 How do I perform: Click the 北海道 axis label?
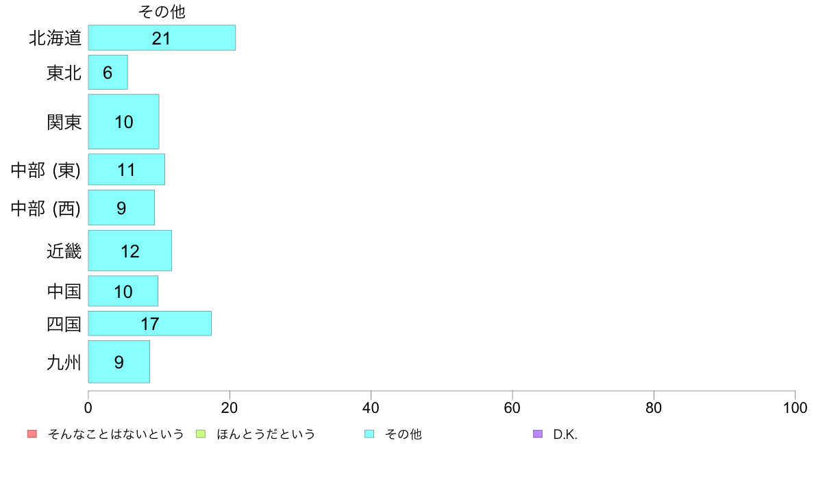click(x=55, y=38)
